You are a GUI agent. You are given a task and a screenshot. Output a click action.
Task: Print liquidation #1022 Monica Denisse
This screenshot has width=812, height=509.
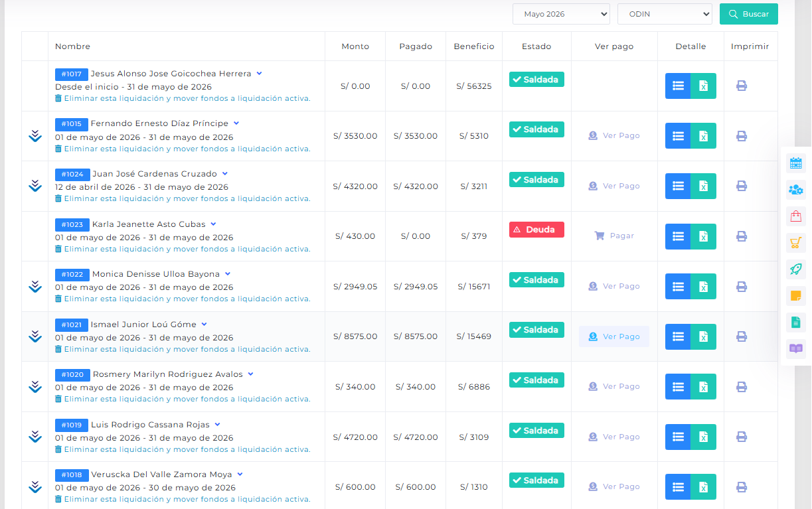coord(742,287)
